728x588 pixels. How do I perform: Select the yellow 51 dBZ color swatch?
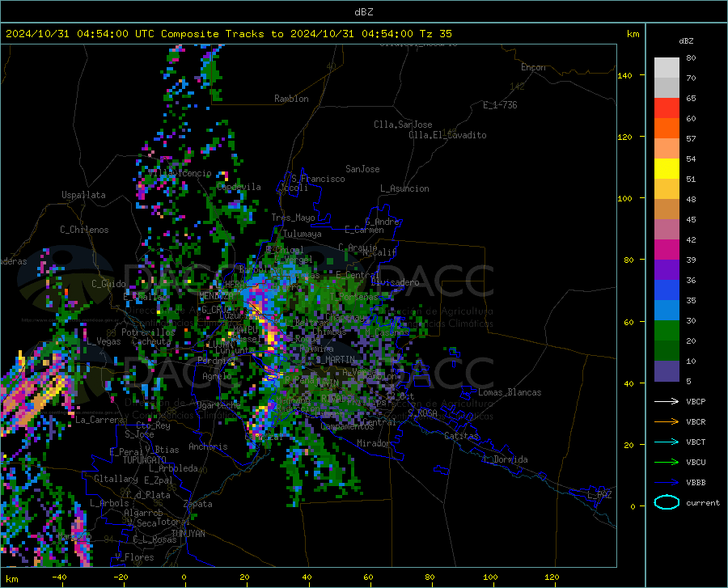667,169
